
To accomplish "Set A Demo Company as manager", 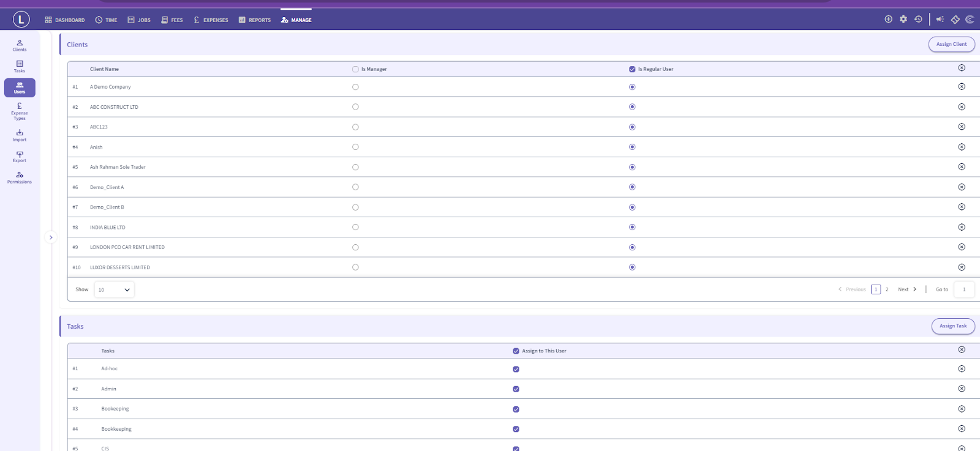I will pyautogui.click(x=355, y=87).
